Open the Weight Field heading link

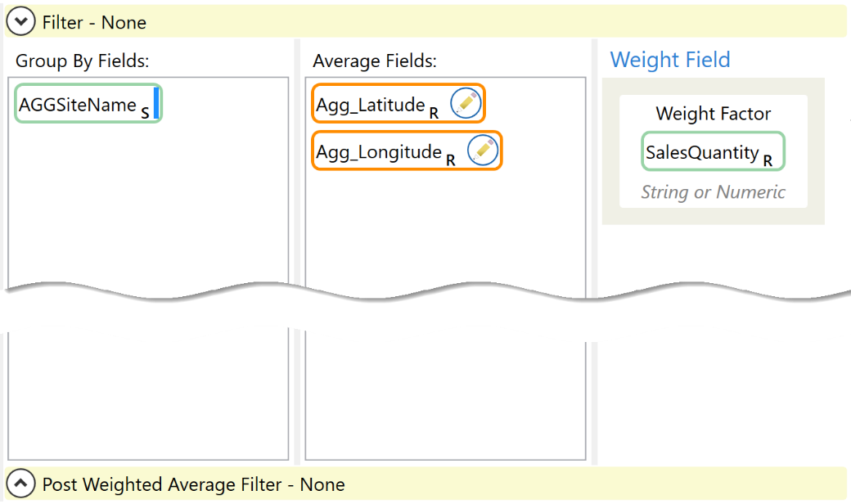tap(670, 60)
